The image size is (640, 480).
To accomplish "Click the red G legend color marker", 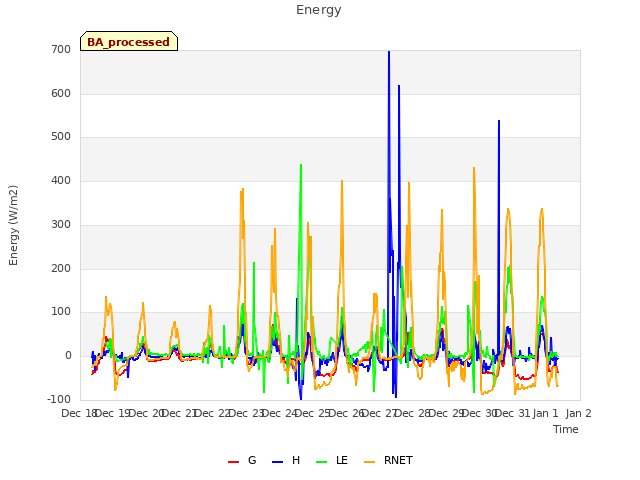I will click(x=233, y=462).
